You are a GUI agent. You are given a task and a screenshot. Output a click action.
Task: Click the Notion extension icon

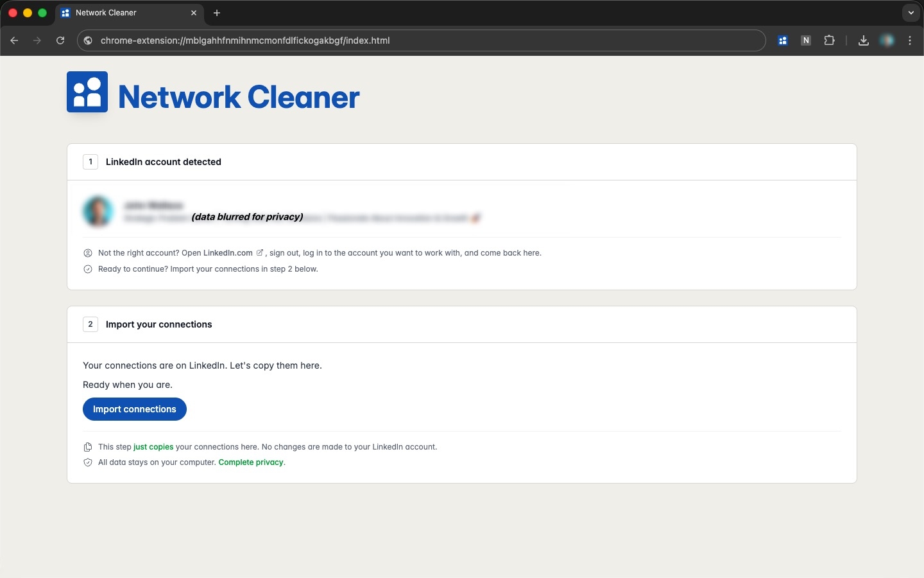pyautogui.click(x=806, y=40)
